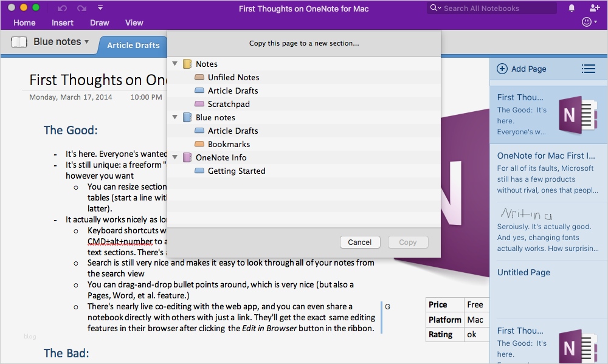Click the page list view icon above the page panel
Image resolution: width=608 pixels, height=364 pixels.
tap(589, 69)
